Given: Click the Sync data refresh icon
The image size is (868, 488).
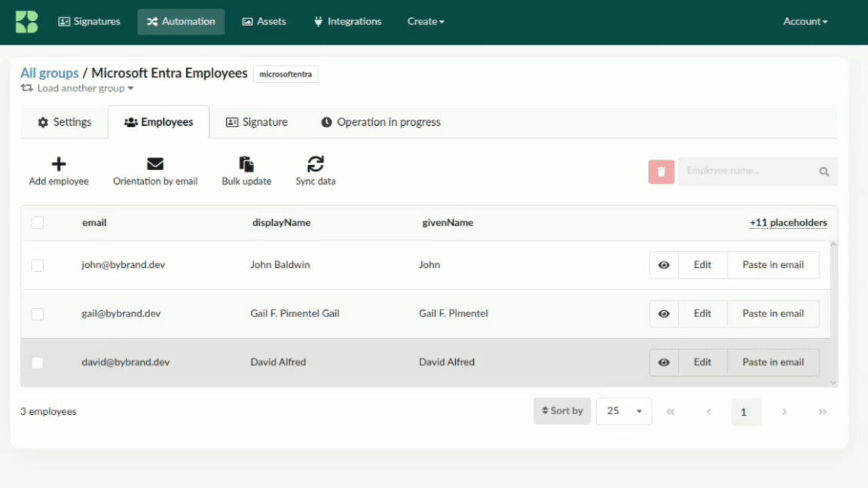Looking at the screenshot, I should [x=316, y=164].
